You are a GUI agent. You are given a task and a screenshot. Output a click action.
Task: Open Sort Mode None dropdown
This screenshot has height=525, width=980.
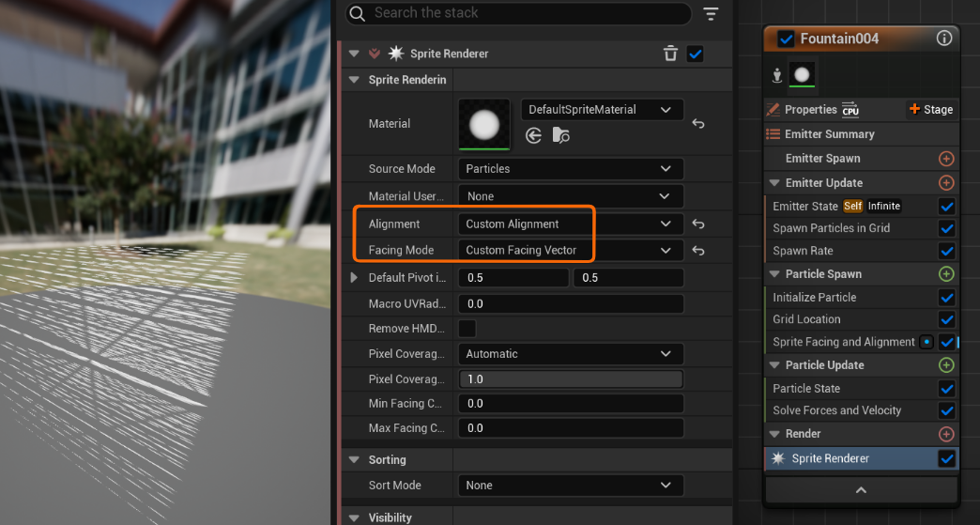pos(571,485)
